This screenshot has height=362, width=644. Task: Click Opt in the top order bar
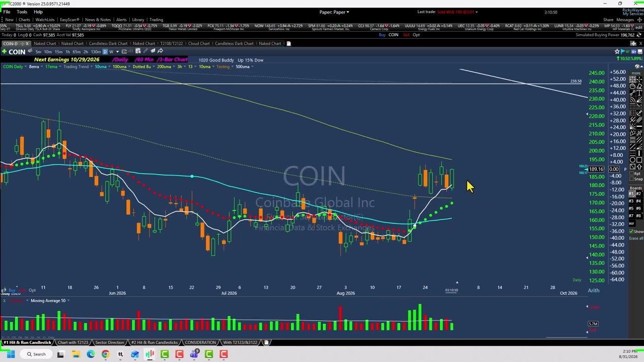click(416, 35)
